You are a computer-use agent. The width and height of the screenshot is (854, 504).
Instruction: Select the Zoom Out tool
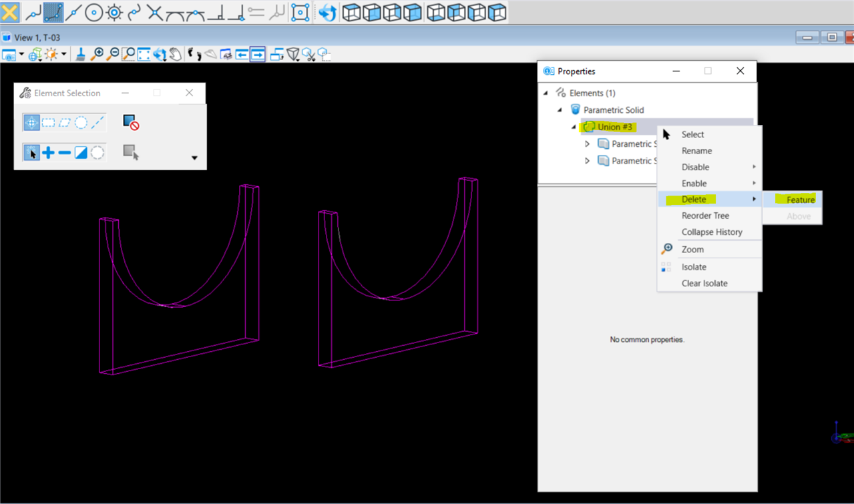click(x=112, y=54)
